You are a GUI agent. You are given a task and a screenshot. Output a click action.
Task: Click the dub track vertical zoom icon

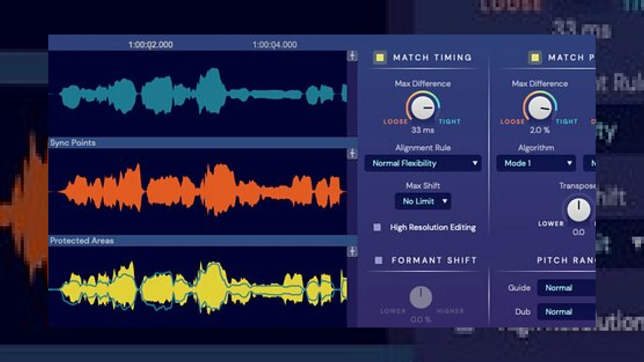tap(352, 154)
